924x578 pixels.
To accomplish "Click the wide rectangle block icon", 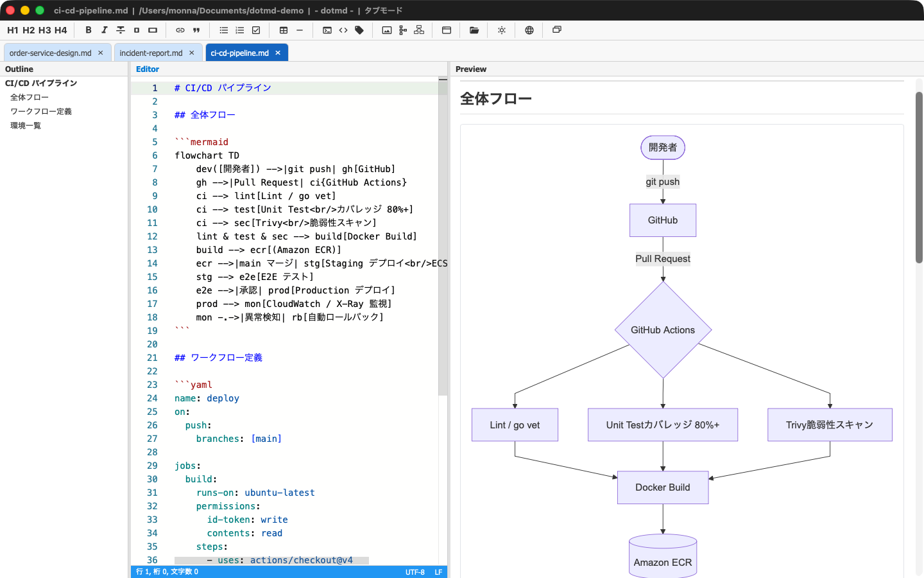I will pyautogui.click(x=153, y=30).
